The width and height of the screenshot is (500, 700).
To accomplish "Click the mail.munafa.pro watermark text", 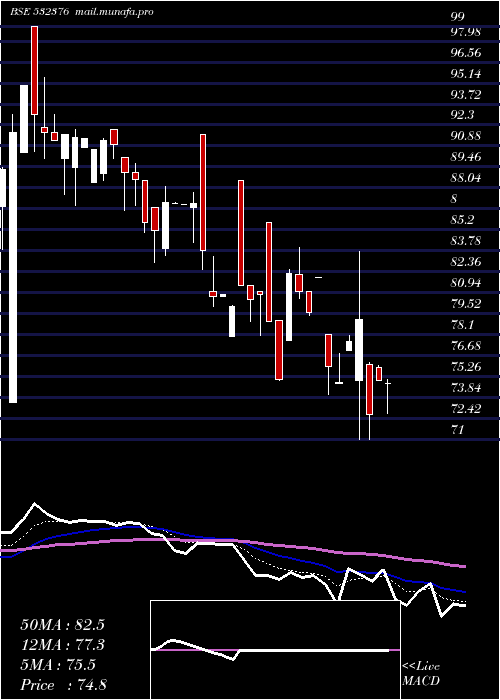I will click(x=113, y=12).
